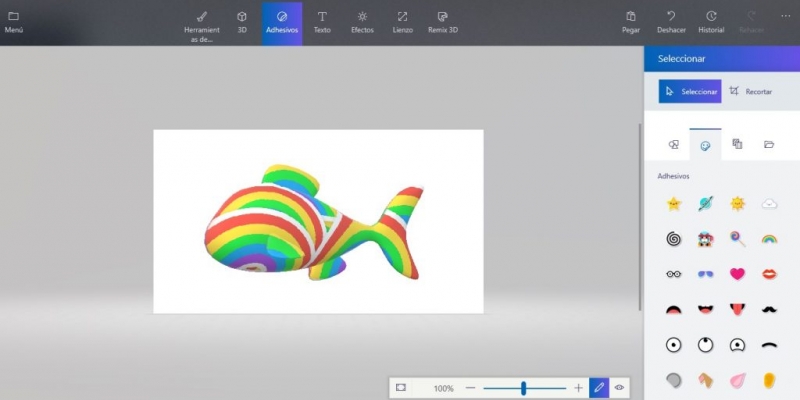Click the Recortar crop button

coord(750,91)
